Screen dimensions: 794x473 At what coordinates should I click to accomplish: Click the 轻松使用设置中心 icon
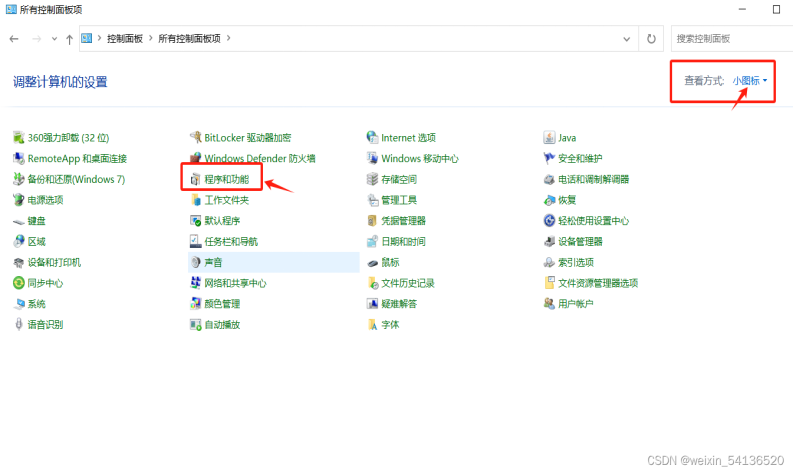click(549, 221)
